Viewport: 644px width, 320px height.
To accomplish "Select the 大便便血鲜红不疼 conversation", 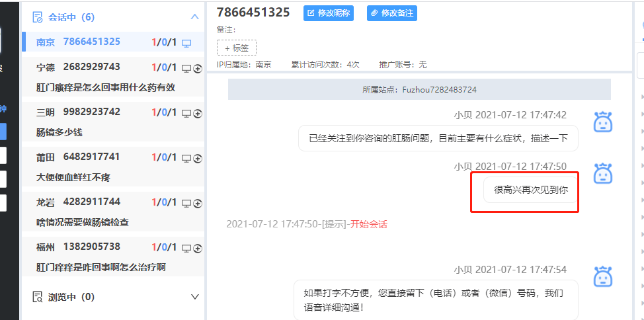I will [113, 167].
